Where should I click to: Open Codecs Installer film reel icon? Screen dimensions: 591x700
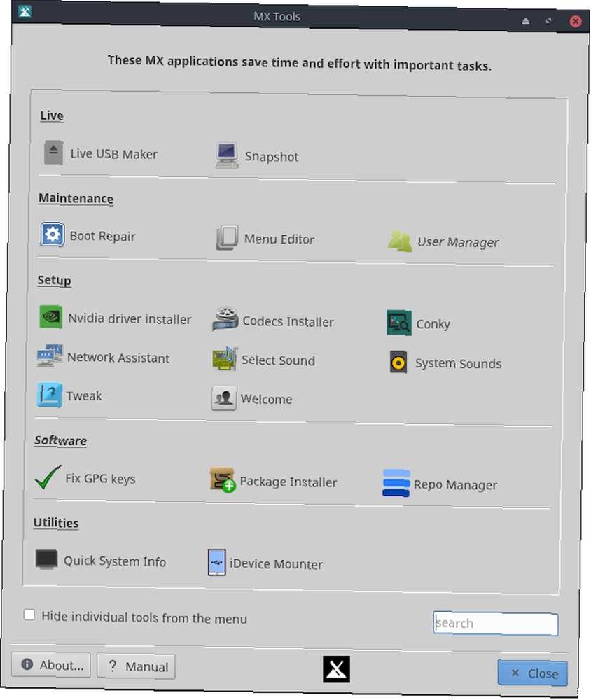click(x=225, y=319)
